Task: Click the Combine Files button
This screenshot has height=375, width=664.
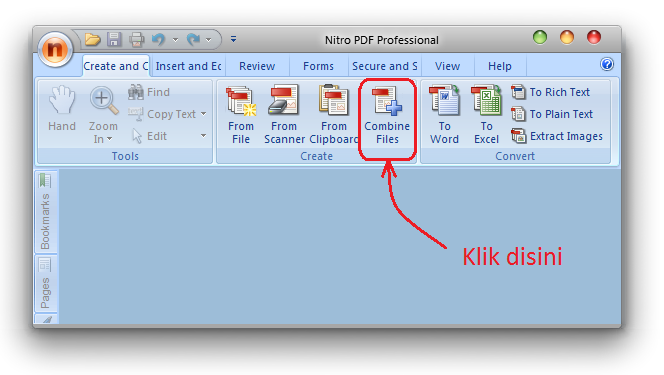Action: pos(387,115)
